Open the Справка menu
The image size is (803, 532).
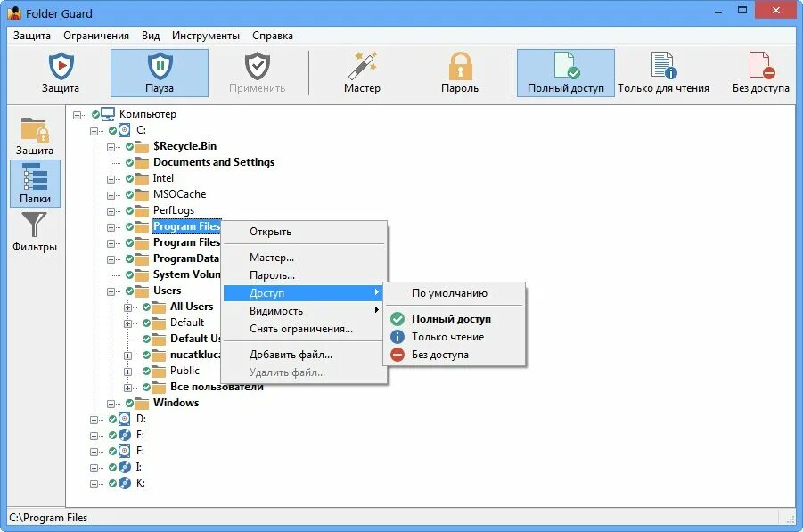tap(273, 36)
